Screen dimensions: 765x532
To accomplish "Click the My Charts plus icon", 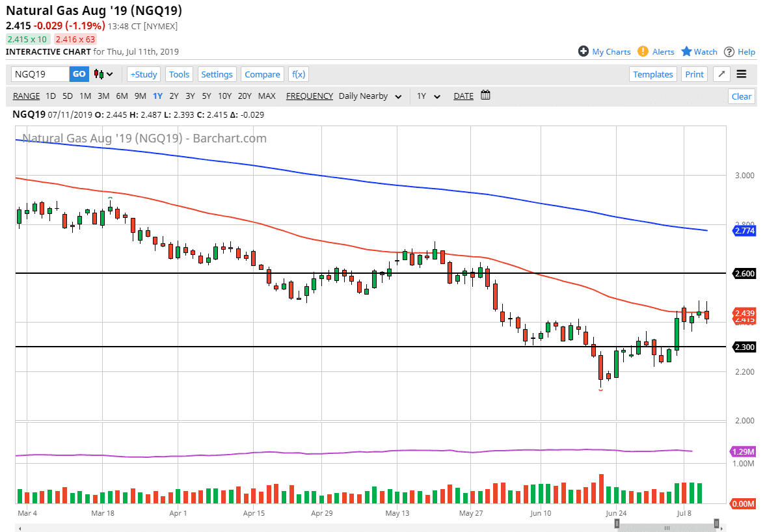I will point(584,51).
